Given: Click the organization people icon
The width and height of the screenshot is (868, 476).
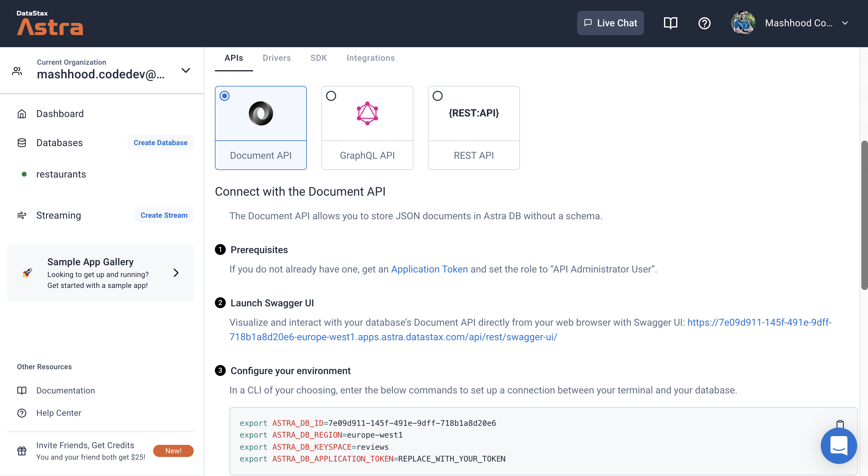Looking at the screenshot, I should click(x=17, y=71).
